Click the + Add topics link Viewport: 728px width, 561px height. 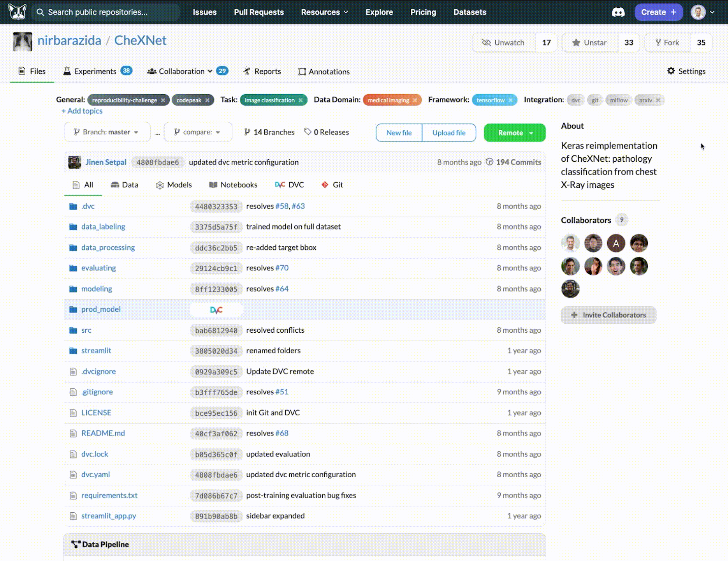coord(82,111)
